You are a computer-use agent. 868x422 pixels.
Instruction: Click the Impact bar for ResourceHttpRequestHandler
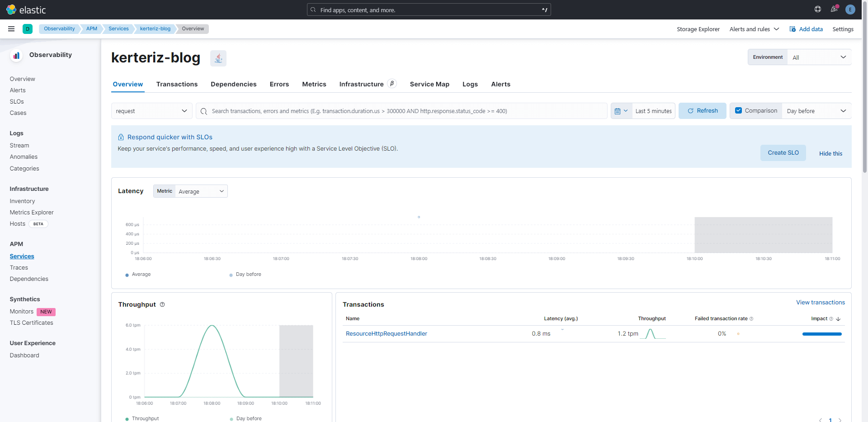pyautogui.click(x=822, y=334)
